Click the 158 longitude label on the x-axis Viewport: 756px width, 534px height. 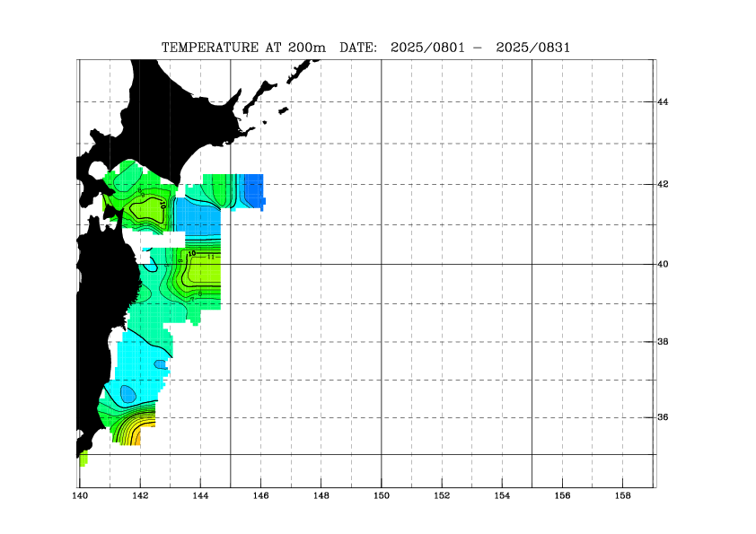pos(622,495)
